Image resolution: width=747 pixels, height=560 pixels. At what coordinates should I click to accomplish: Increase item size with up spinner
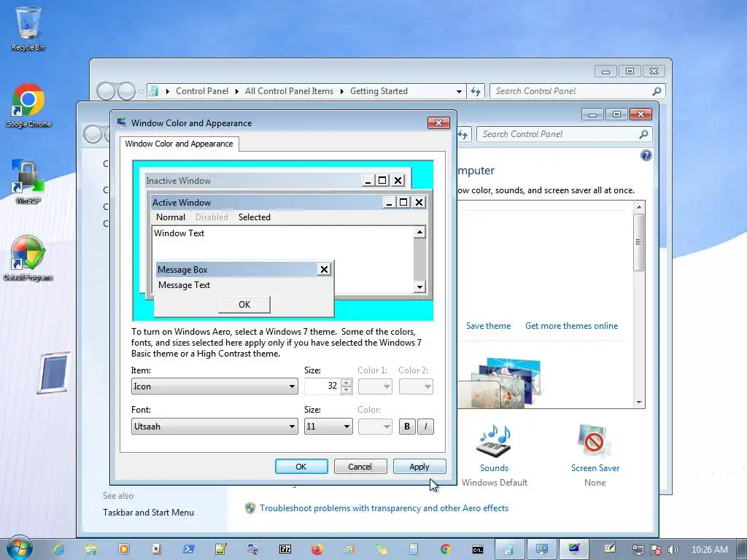pyautogui.click(x=347, y=382)
